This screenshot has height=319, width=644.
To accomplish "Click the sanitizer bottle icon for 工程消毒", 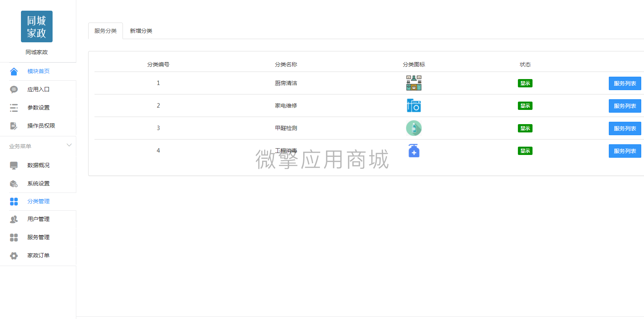I will click(x=414, y=151).
